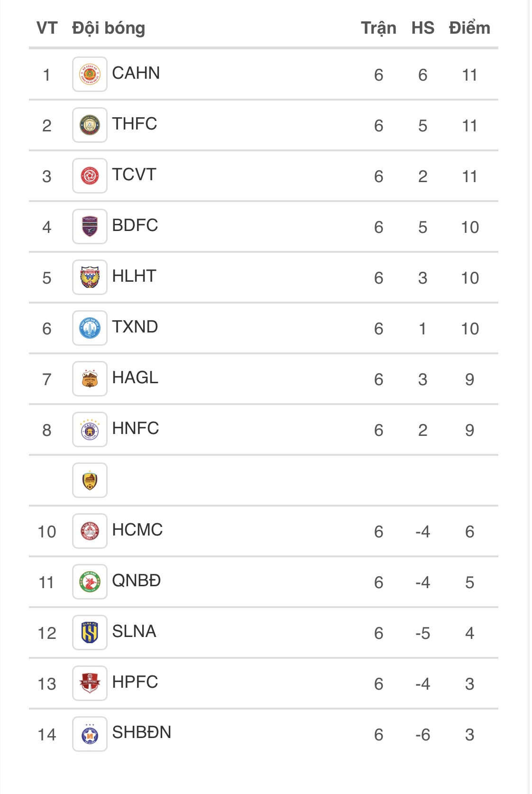Image resolution: width=532 pixels, height=794 pixels.
Task: Click the CAHN club logo
Action: [x=90, y=74]
